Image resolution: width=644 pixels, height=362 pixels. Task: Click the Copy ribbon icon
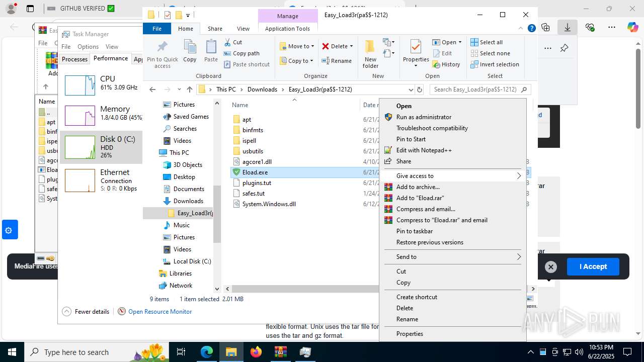point(190,51)
